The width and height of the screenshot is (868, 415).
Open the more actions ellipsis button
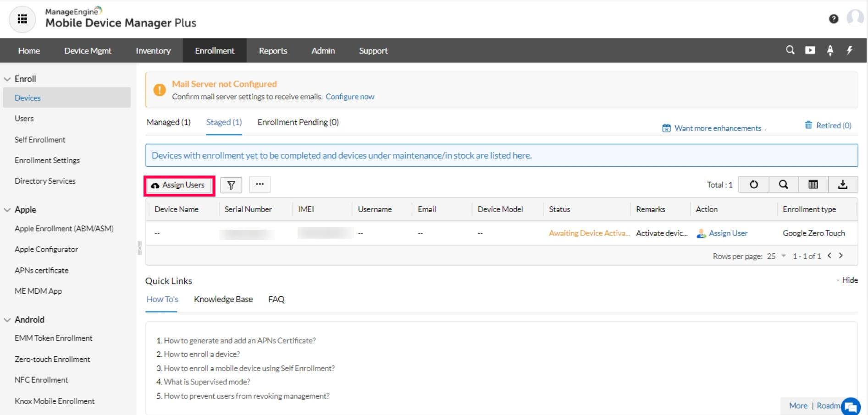tap(260, 184)
